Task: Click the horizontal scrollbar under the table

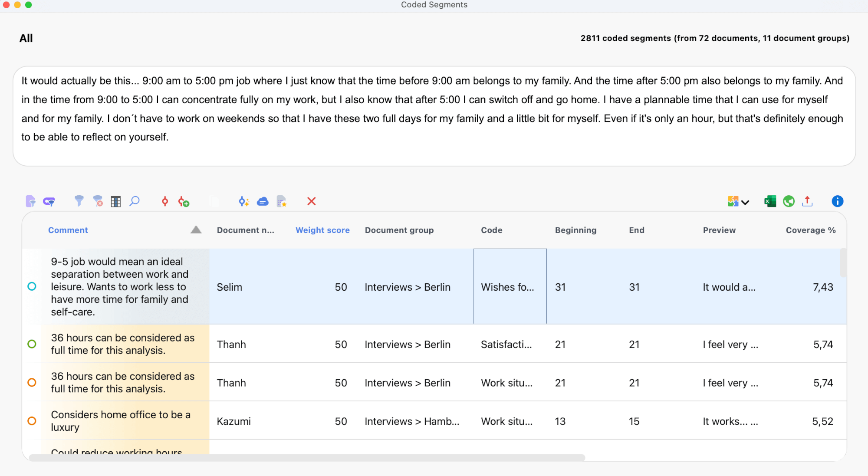Action: (x=307, y=457)
